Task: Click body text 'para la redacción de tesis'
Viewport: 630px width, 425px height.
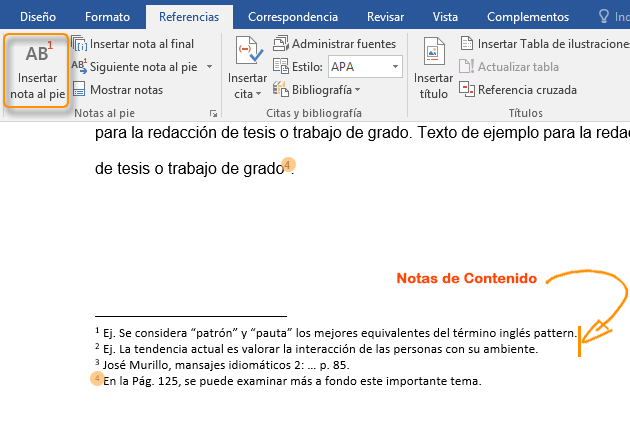Action: click(185, 133)
